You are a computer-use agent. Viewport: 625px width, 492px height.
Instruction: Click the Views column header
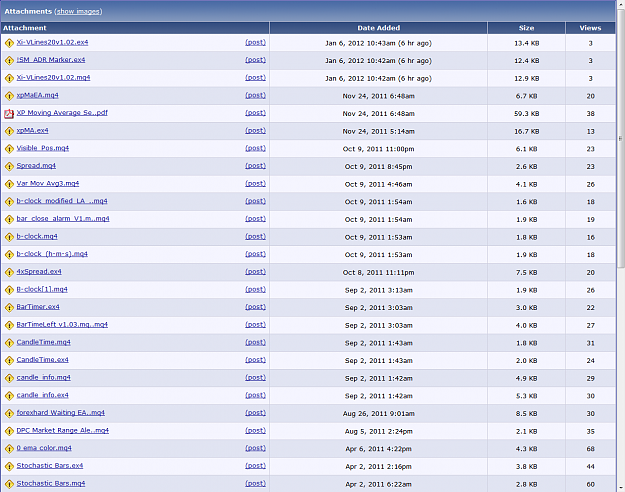point(590,28)
